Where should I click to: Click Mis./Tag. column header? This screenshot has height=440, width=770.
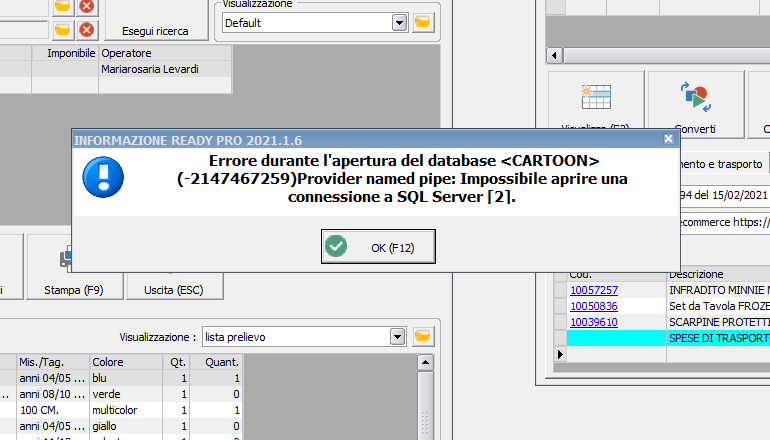pos(53,362)
